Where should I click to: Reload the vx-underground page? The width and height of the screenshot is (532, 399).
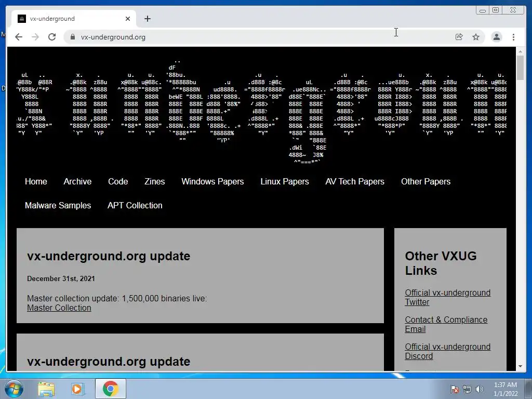[52, 37]
